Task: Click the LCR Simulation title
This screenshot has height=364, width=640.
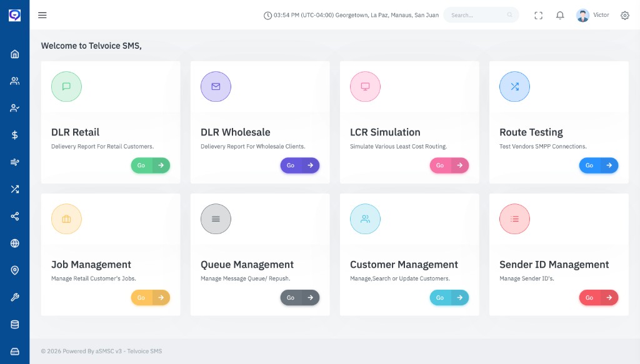Action: pos(385,132)
